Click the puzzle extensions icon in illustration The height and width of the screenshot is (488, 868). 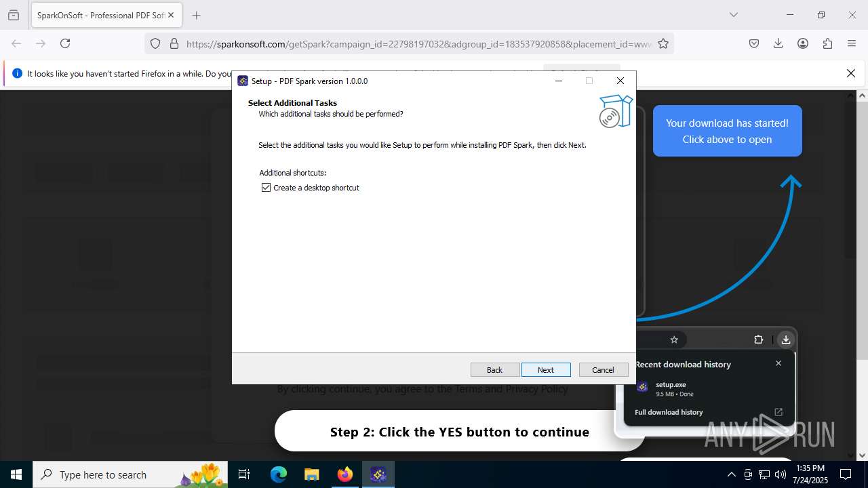tap(758, 340)
